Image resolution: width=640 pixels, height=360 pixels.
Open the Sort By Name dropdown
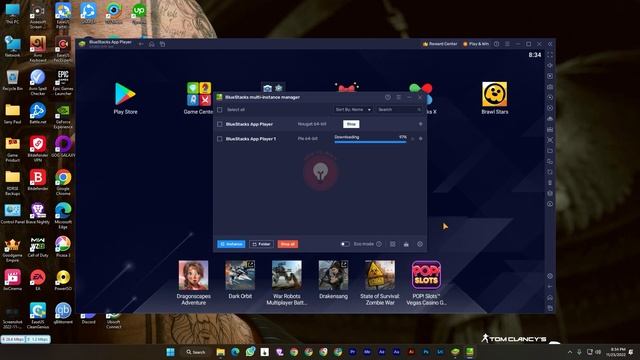click(x=353, y=109)
